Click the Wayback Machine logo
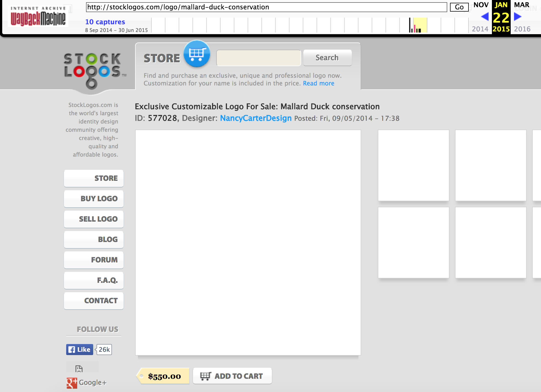541x392 pixels. [x=38, y=16]
